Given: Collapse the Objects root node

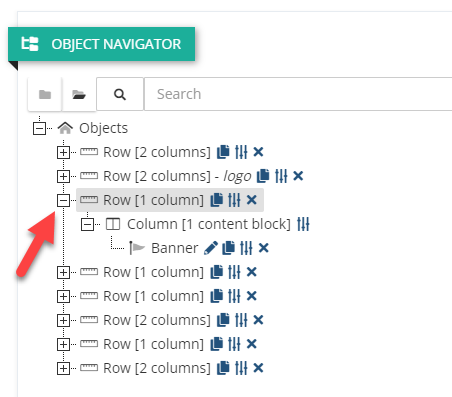Looking at the screenshot, I should coord(39,128).
